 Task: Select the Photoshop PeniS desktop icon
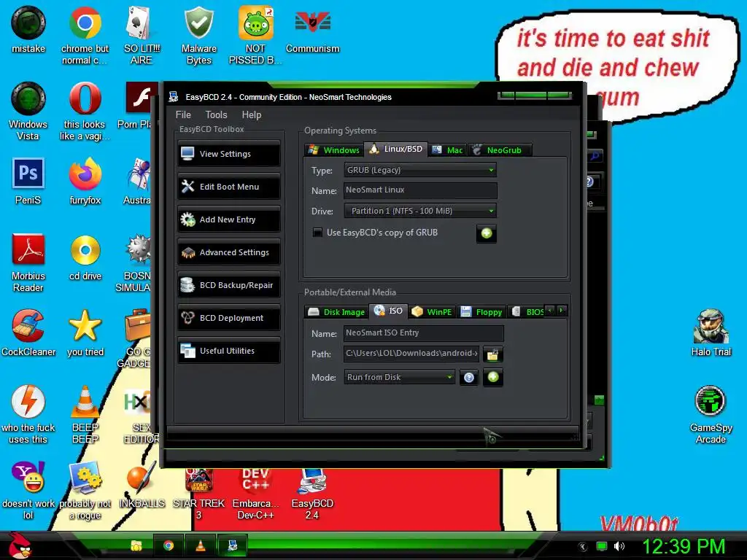pos(28,182)
